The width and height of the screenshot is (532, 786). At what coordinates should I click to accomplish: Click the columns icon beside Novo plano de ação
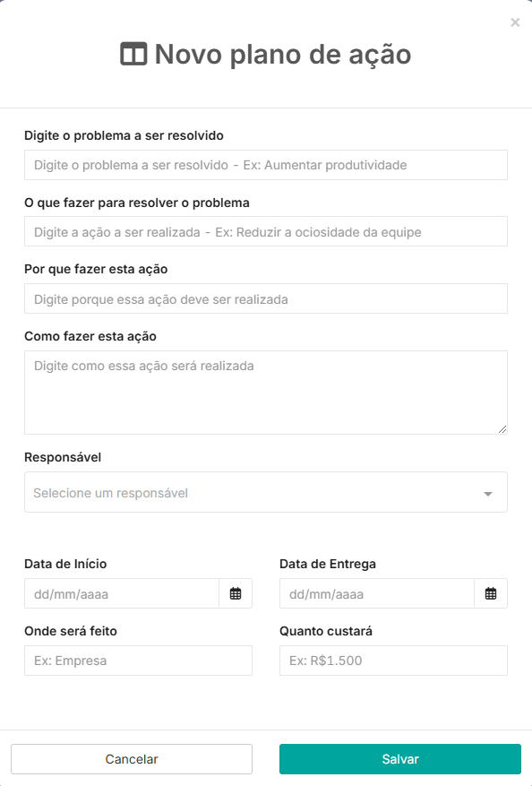(x=133, y=54)
